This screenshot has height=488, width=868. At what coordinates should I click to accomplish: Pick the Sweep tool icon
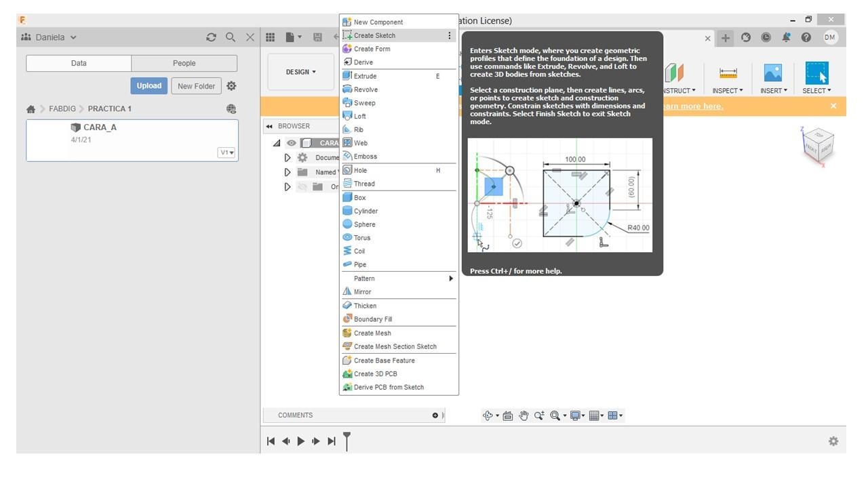point(347,103)
